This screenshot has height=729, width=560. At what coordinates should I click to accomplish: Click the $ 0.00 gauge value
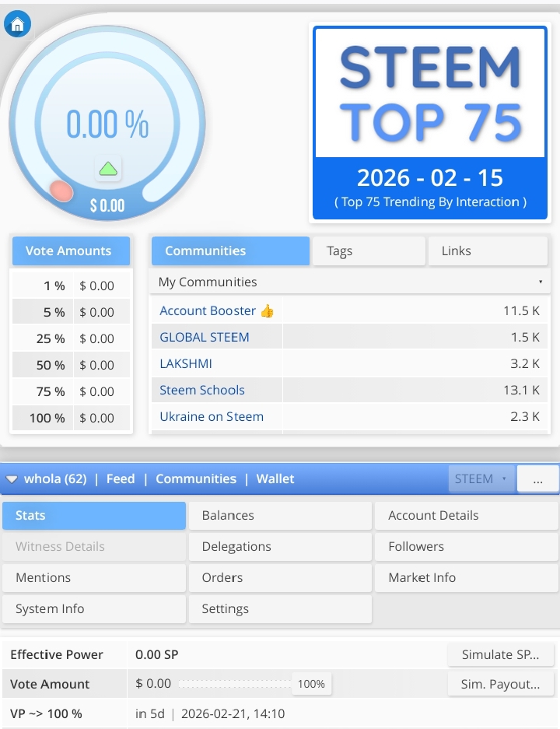[x=107, y=205]
